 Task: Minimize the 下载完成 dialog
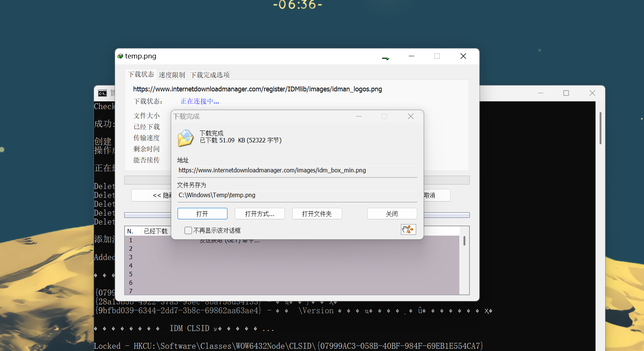[359, 117]
